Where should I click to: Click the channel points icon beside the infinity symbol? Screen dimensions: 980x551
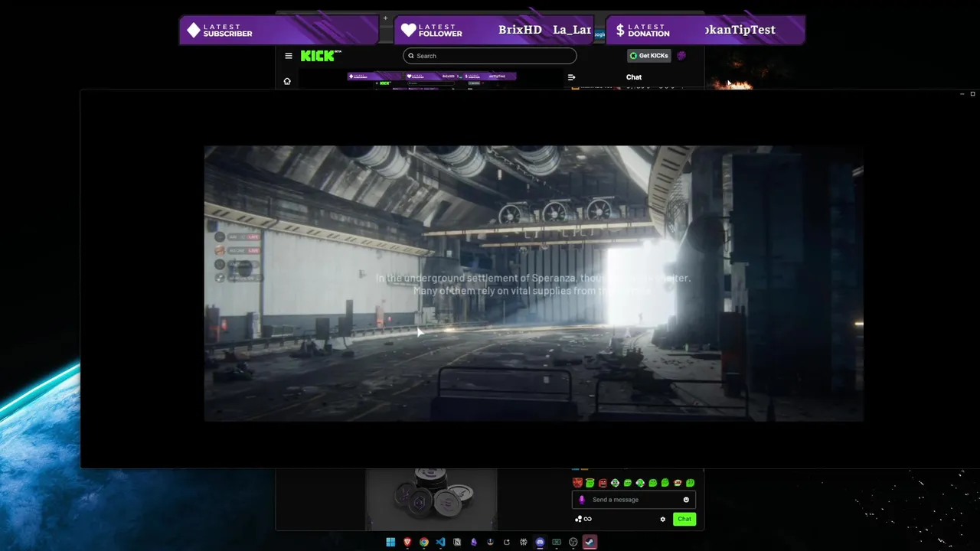tap(578, 519)
